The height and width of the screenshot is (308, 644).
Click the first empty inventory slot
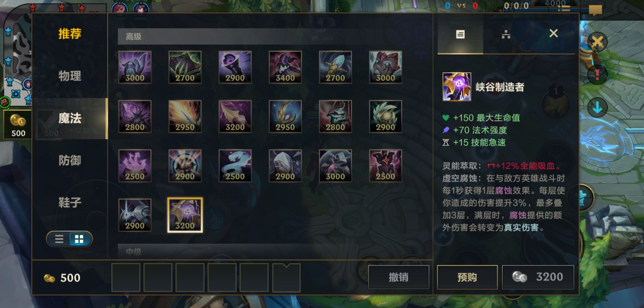[x=126, y=277]
